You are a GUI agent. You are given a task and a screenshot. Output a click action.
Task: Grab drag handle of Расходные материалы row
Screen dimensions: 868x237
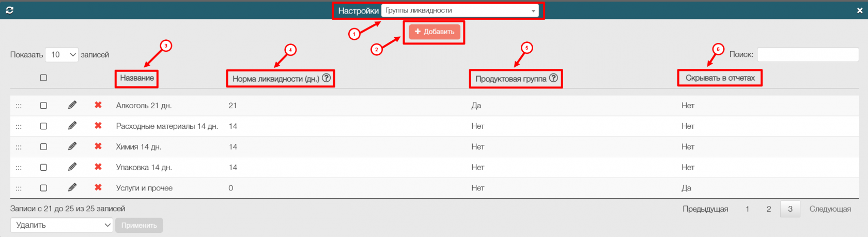click(19, 126)
